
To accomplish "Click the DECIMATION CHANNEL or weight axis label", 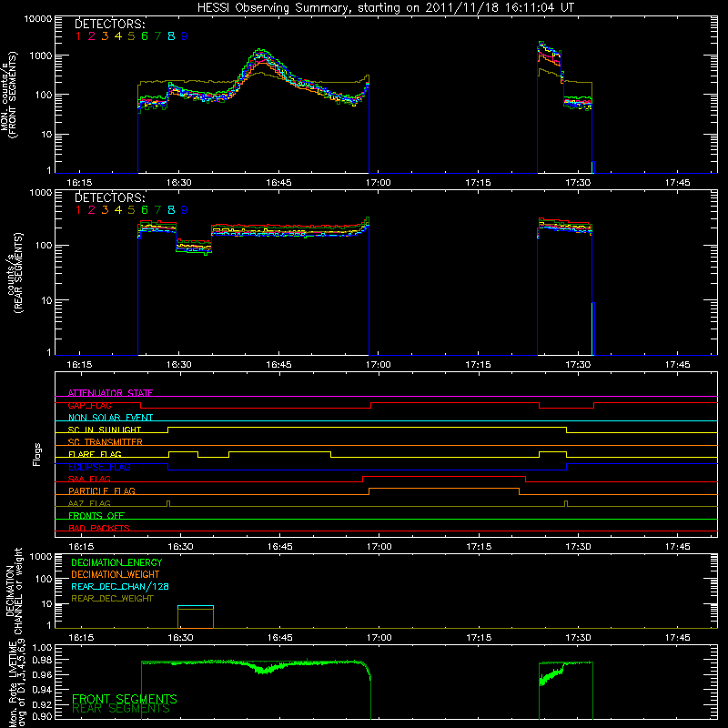I will pos(14,591).
